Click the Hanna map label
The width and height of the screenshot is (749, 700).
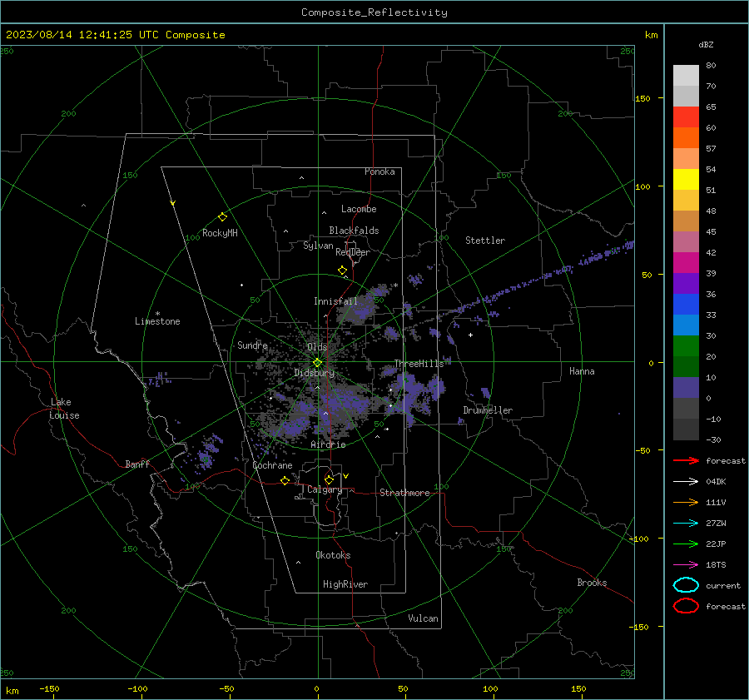click(x=582, y=371)
